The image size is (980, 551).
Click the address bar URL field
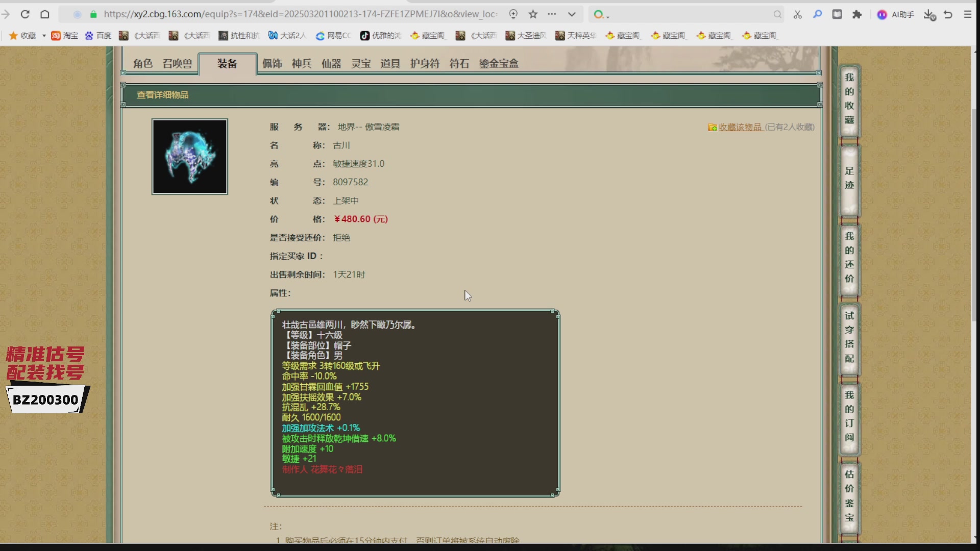301,14
